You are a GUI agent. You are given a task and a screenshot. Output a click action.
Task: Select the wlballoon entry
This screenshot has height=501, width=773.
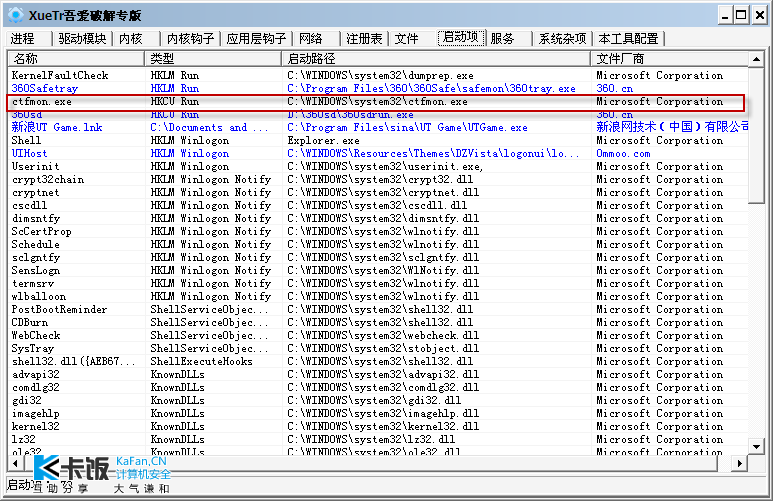tap(378, 296)
